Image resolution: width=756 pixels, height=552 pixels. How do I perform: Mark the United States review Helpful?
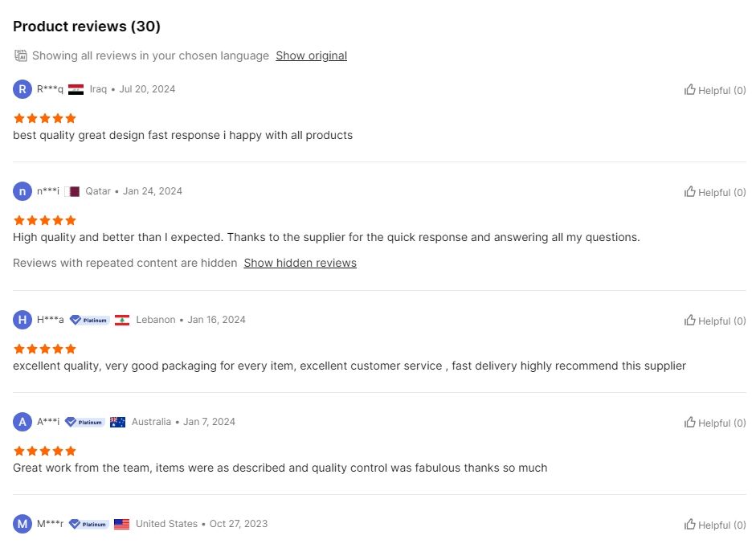tap(714, 525)
